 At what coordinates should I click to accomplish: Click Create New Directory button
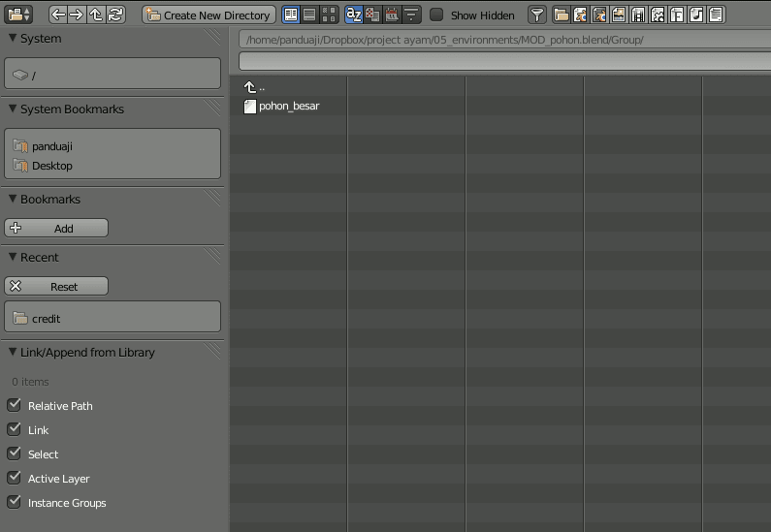click(209, 15)
